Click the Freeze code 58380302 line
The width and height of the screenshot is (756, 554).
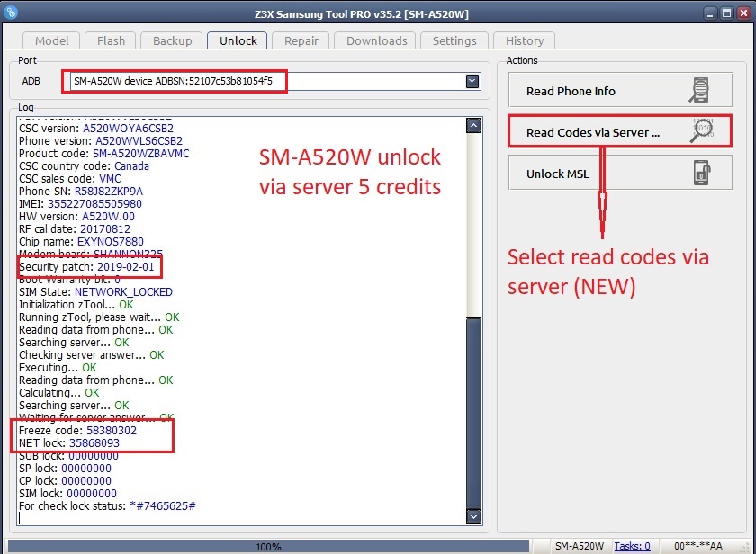coord(77,430)
